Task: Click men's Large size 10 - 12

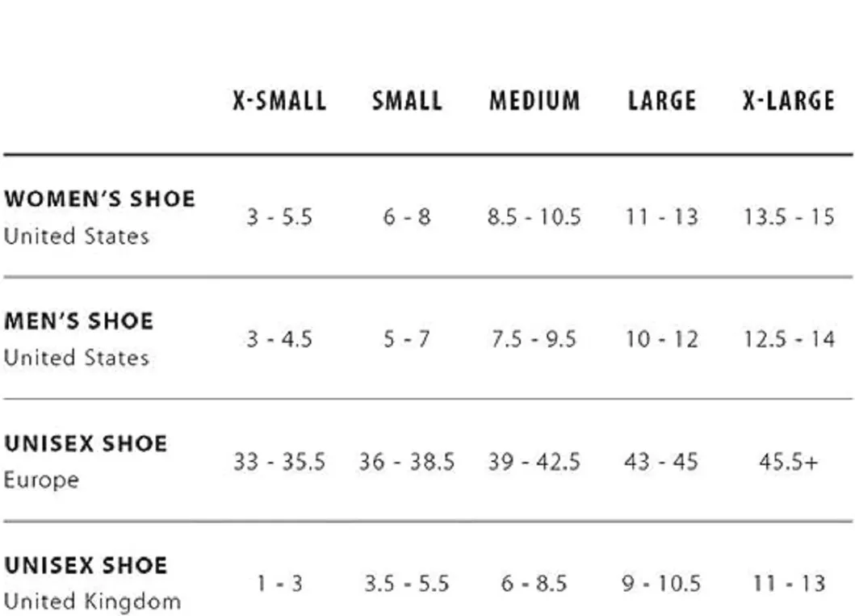Action: click(x=661, y=339)
